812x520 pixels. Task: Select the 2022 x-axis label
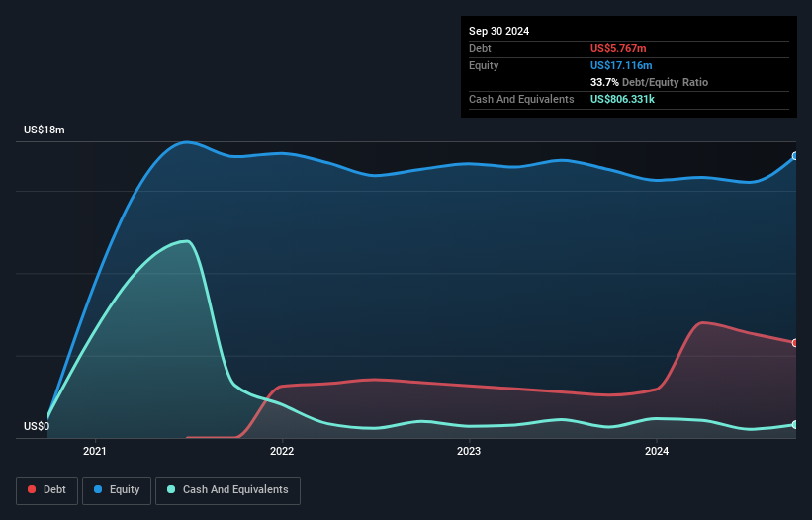point(282,451)
